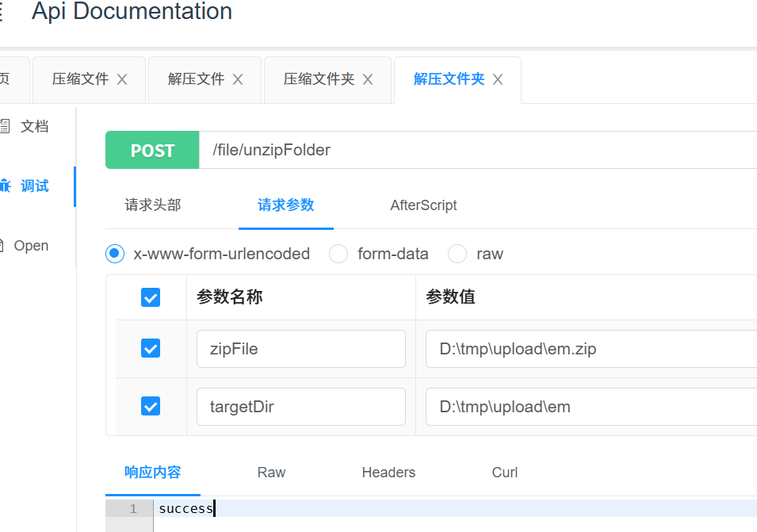Open the 文档 sidebar section

[34, 127]
